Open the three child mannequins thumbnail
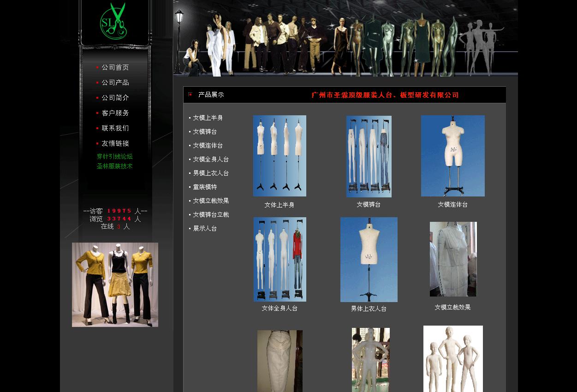This screenshot has width=577, height=392. (x=453, y=359)
